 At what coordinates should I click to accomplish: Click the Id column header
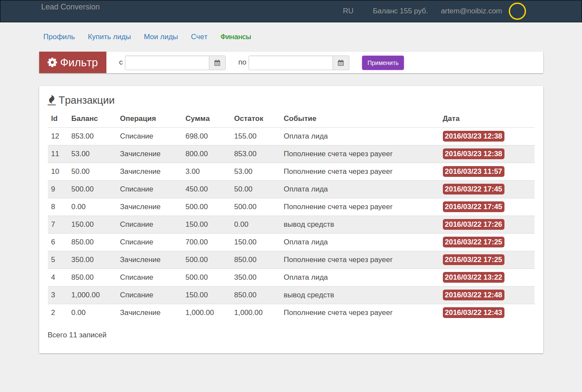[x=54, y=119]
